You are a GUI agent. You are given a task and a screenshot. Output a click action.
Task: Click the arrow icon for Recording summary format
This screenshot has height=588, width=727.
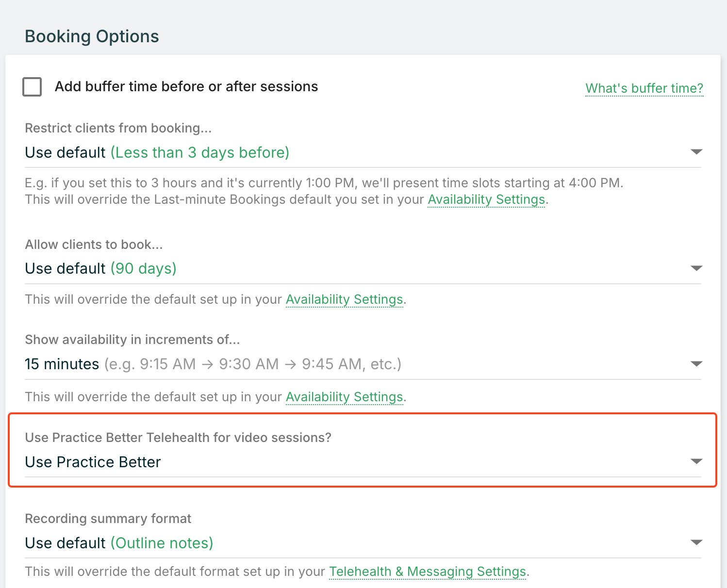pyautogui.click(x=696, y=542)
